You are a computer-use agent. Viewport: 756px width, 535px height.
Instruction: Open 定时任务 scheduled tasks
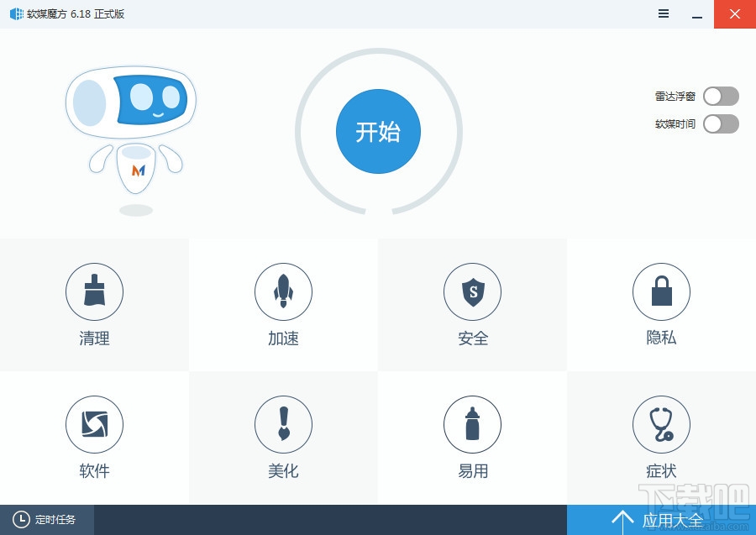coord(47,520)
